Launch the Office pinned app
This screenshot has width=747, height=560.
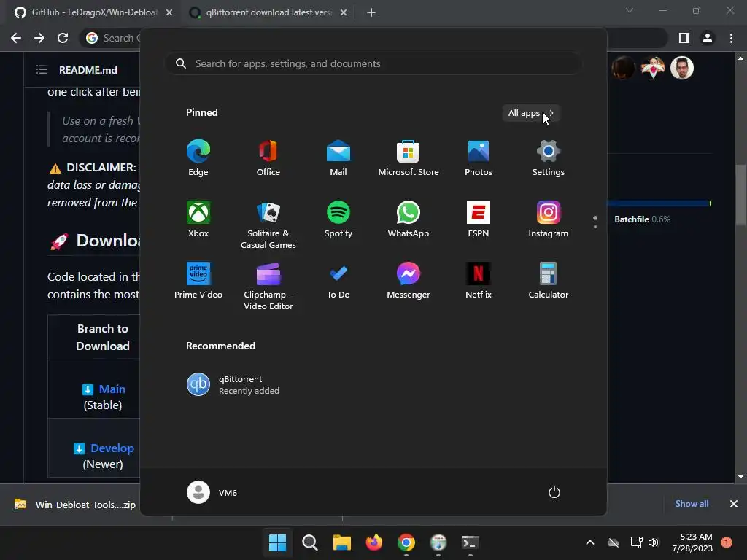click(x=268, y=158)
